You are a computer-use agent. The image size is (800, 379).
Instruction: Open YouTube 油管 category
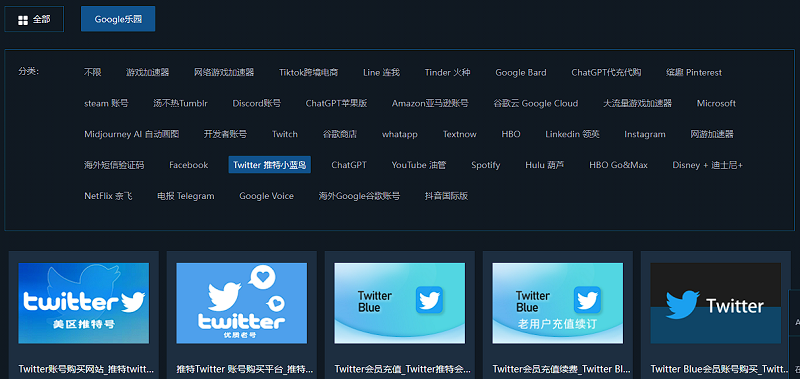tap(419, 165)
